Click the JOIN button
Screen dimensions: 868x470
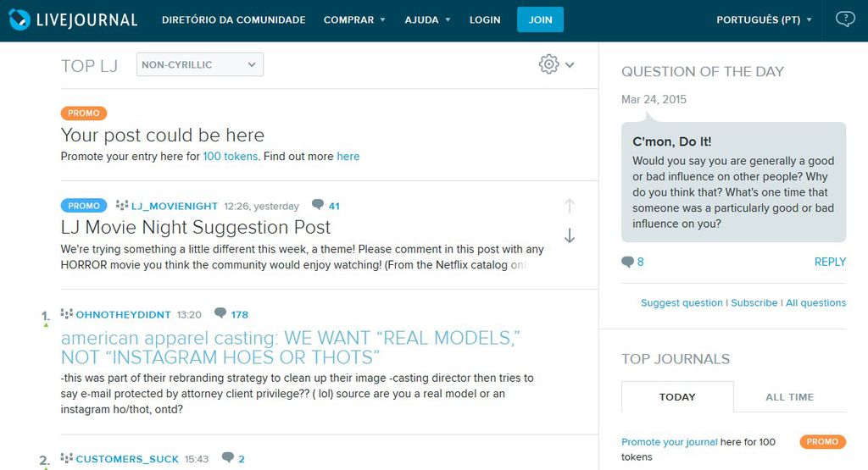(540, 19)
